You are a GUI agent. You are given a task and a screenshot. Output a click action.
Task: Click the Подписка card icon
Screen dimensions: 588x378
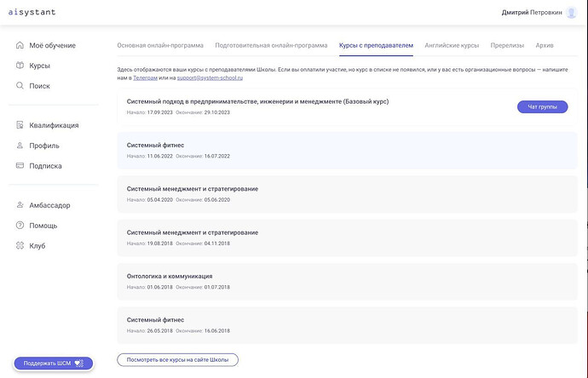[20, 166]
